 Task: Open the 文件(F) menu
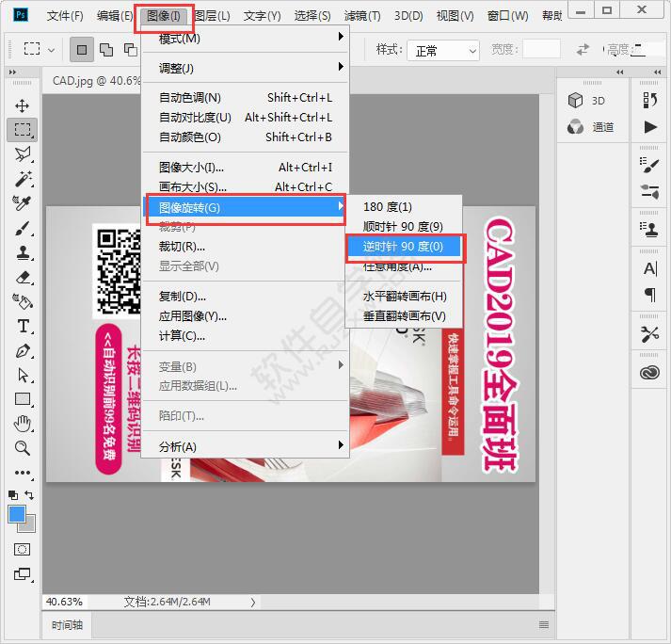pos(65,16)
